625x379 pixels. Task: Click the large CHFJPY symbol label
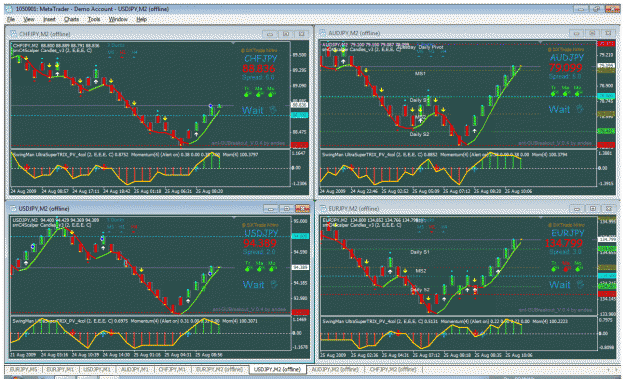coord(260,59)
